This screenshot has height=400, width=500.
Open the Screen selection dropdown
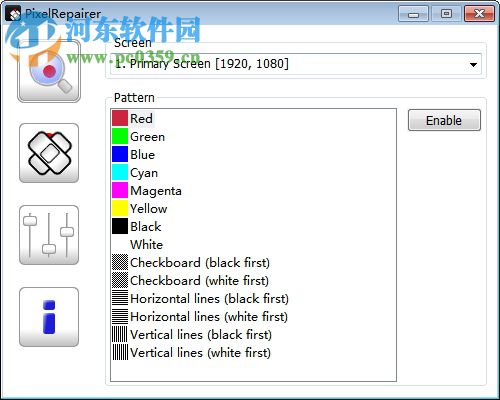[296, 64]
